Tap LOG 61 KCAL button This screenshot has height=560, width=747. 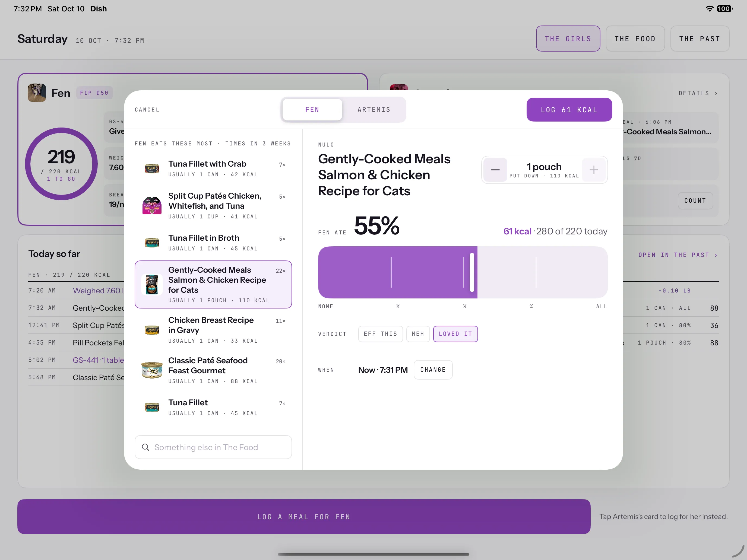569,110
